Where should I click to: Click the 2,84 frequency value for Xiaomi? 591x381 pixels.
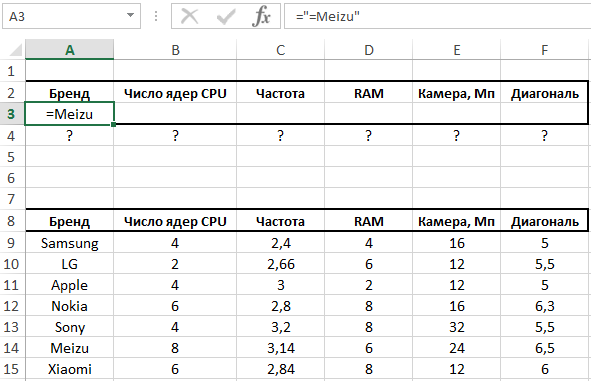point(280,369)
